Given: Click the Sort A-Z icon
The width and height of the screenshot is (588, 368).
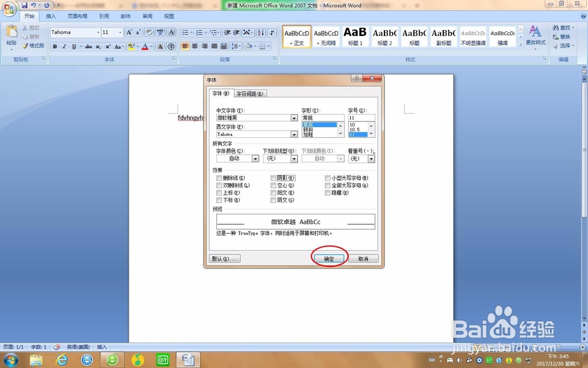Looking at the screenshot, I should pos(261,32).
